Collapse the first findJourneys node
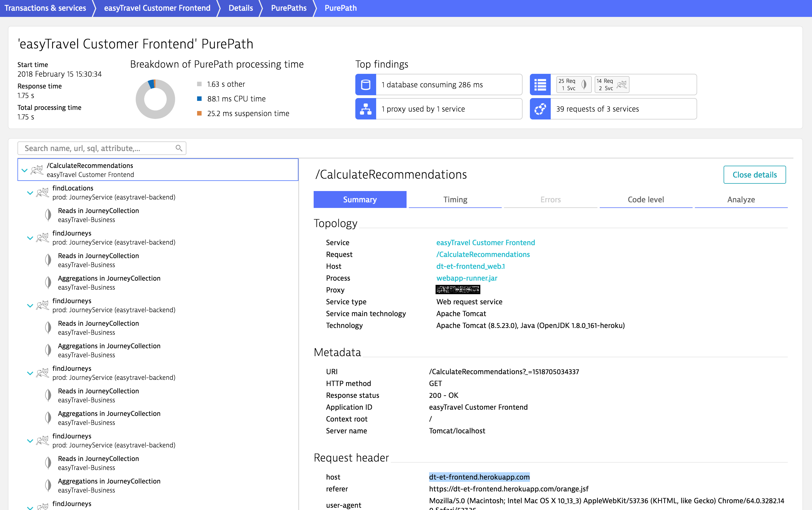Viewport: 812px width, 510px height. pyautogui.click(x=30, y=238)
